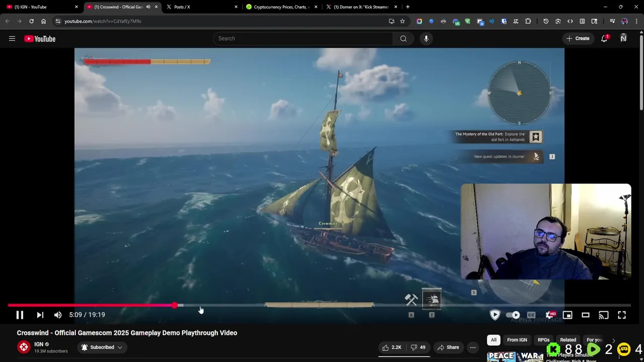644x362 pixels.
Task: Enter full screen mode
Action: (x=622, y=315)
